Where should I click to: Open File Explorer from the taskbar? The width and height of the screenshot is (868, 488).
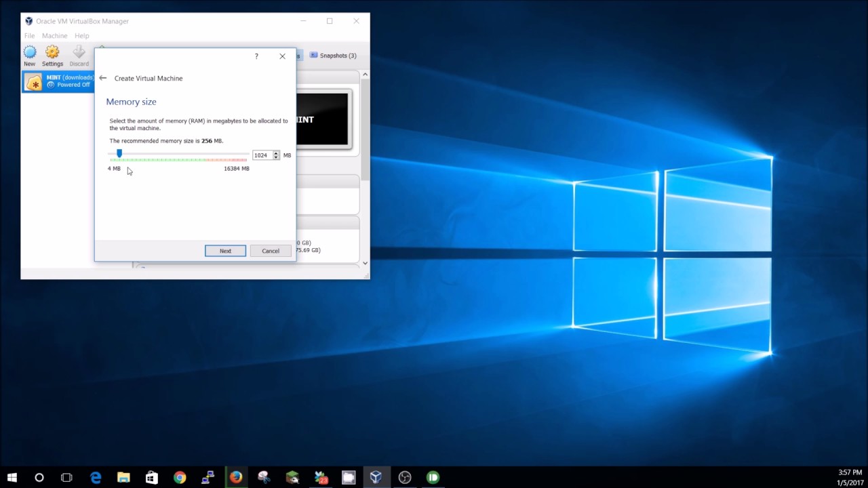(123, 477)
